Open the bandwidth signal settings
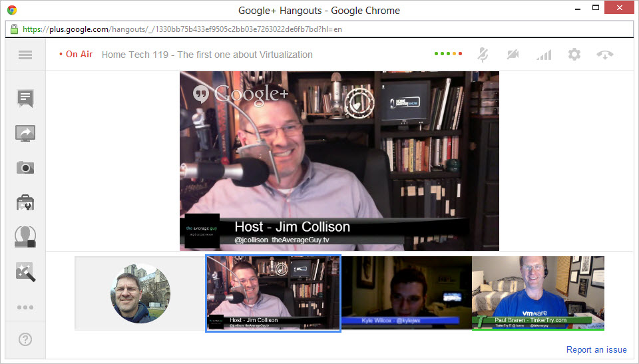639x364 pixels. point(544,55)
